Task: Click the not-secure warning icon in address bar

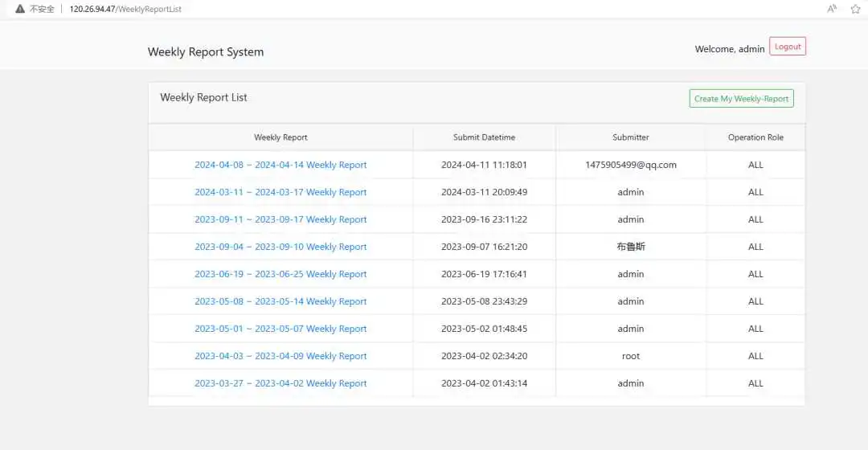Action: pos(20,9)
